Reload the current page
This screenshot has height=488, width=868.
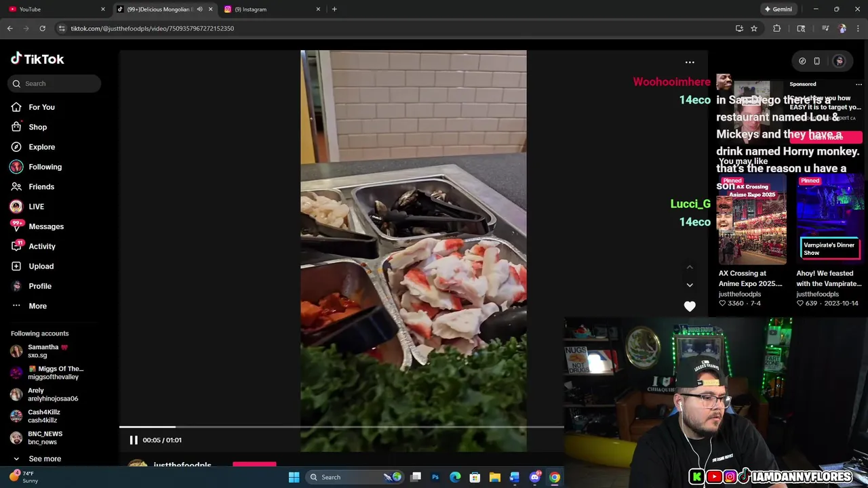point(42,28)
